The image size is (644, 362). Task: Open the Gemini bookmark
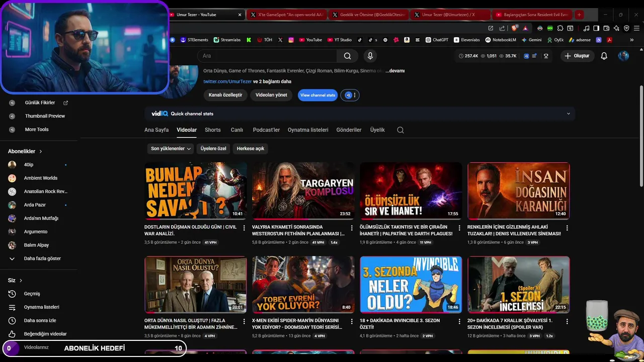pyautogui.click(x=531, y=40)
